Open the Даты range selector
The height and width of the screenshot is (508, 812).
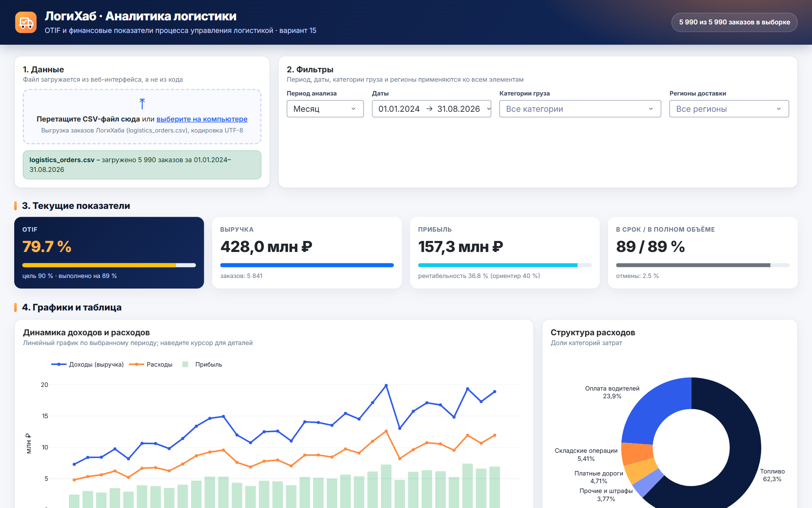pos(432,109)
